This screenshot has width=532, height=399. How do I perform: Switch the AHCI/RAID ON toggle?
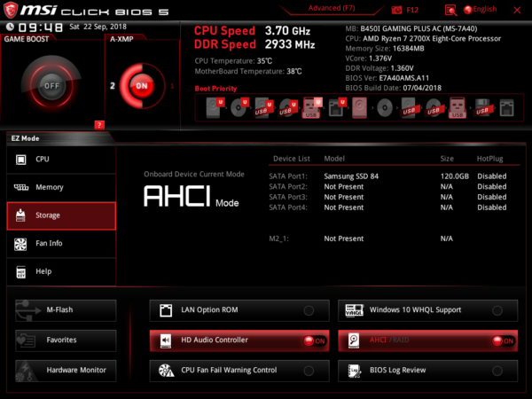click(503, 341)
